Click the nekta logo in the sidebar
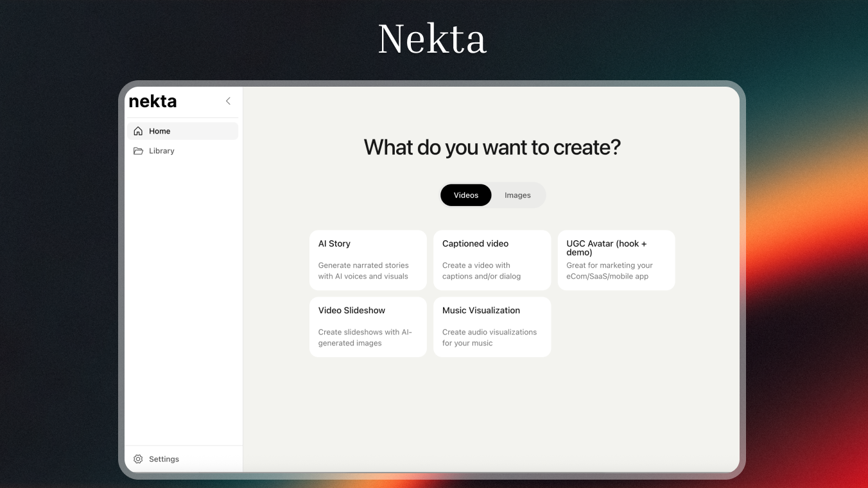The image size is (868, 488). click(x=153, y=101)
